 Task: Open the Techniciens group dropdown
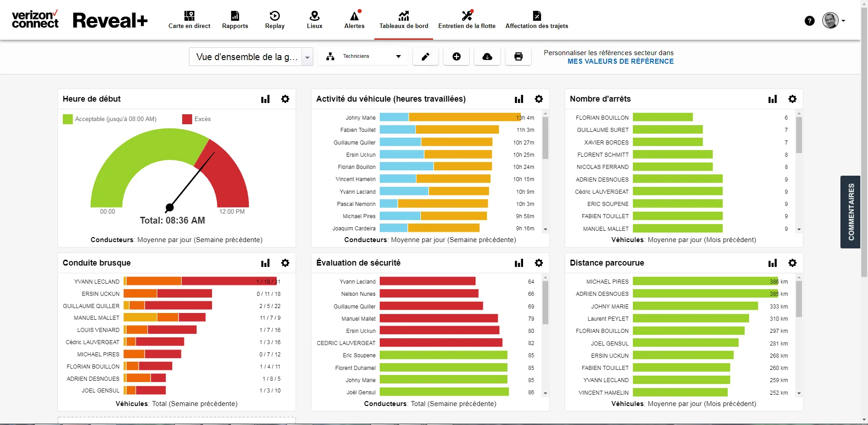pyautogui.click(x=363, y=56)
